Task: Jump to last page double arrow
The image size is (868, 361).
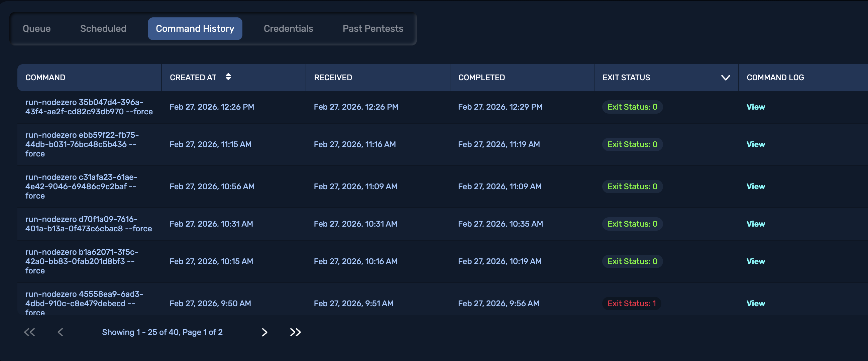Action: coord(295,332)
